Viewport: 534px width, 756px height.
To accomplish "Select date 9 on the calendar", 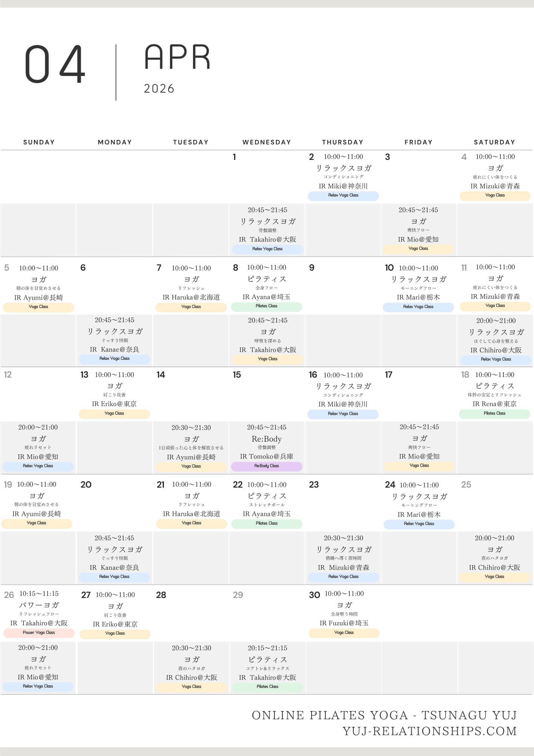I will point(312,268).
